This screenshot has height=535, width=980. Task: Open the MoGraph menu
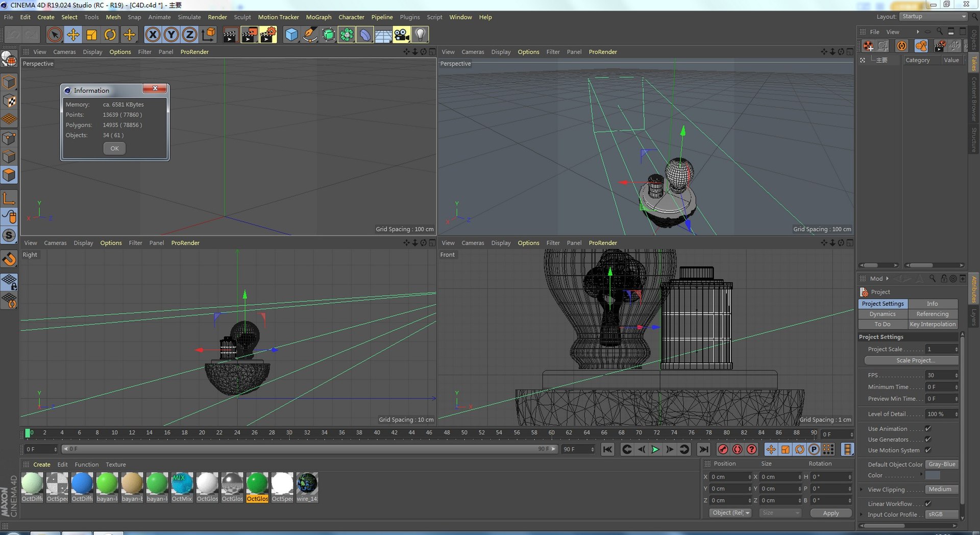click(318, 17)
